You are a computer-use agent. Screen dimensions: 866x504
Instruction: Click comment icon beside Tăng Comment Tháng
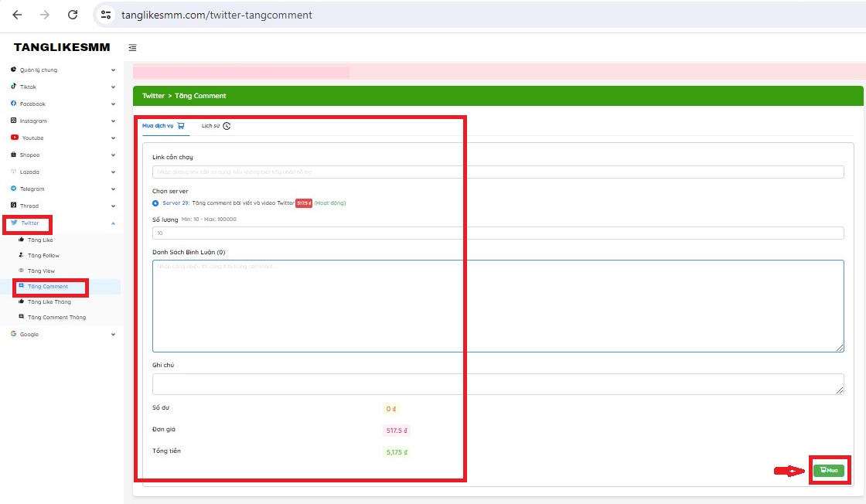(x=21, y=317)
